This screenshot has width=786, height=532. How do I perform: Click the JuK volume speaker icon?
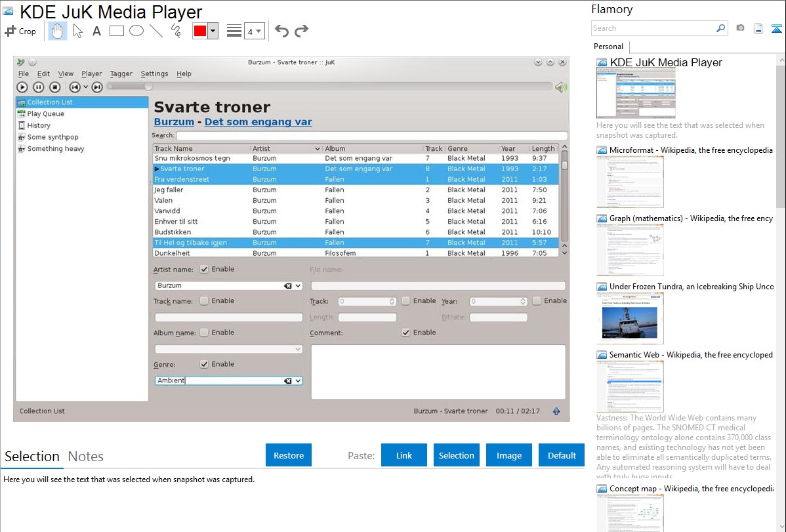pyautogui.click(x=561, y=87)
